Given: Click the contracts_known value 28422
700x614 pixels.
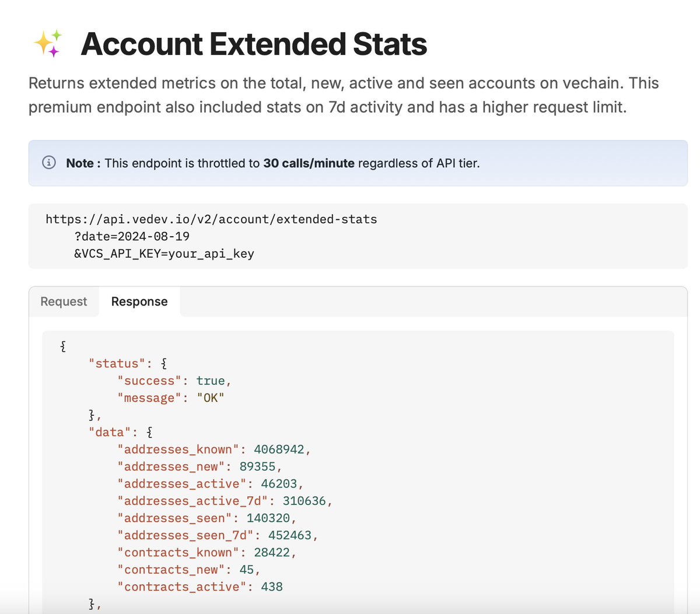Looking at the screenshot, I should [x=272, y=553].
